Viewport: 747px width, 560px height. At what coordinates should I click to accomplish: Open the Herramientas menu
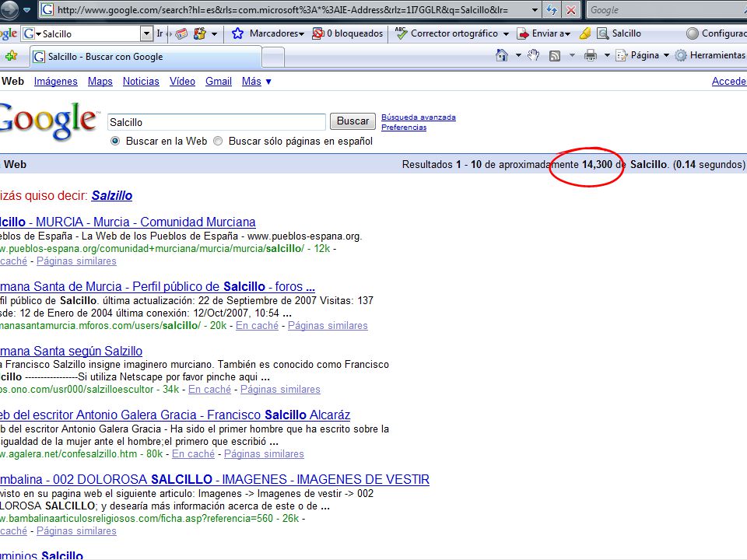point(710,55)
